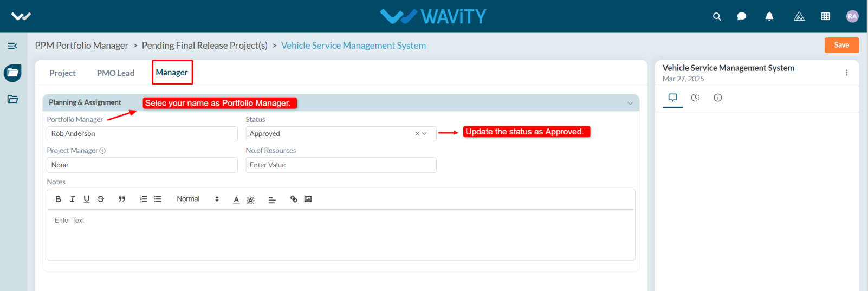Open the comments tab icon in side panel

[672, 98]
